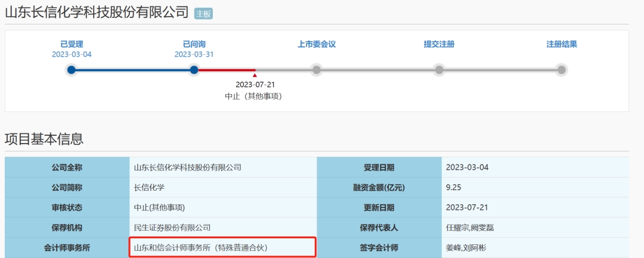Click the 提交注册 timeline node
Screen dimensions: 644x258
(439, 70)
